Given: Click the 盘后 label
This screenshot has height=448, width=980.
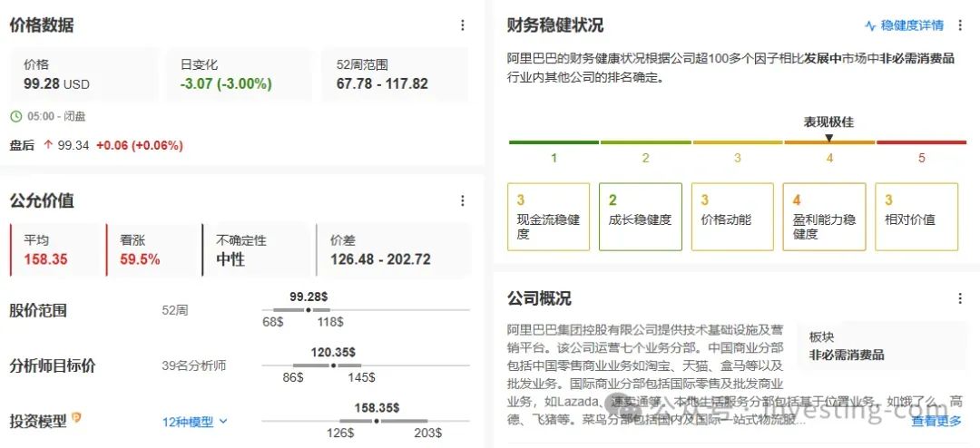Looking at the screenshot, I should pos(22,146).
